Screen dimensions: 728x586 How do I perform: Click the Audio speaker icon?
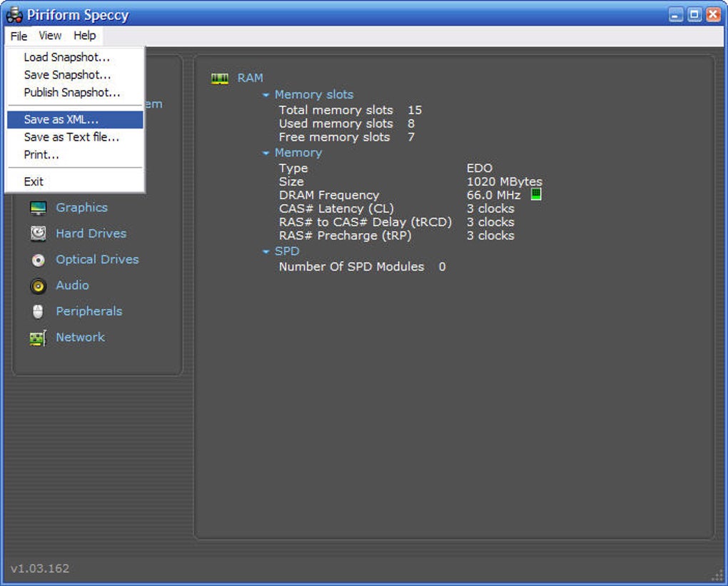[x=38, y=286]
